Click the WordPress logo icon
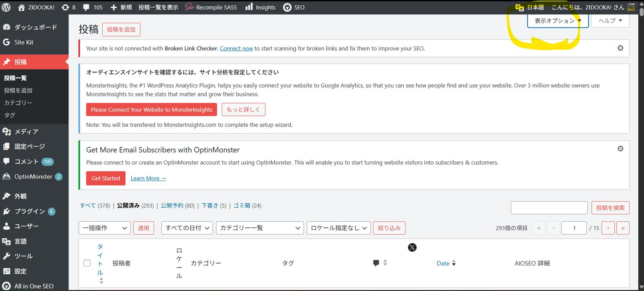Screen dimensions: 644x291 6,7
